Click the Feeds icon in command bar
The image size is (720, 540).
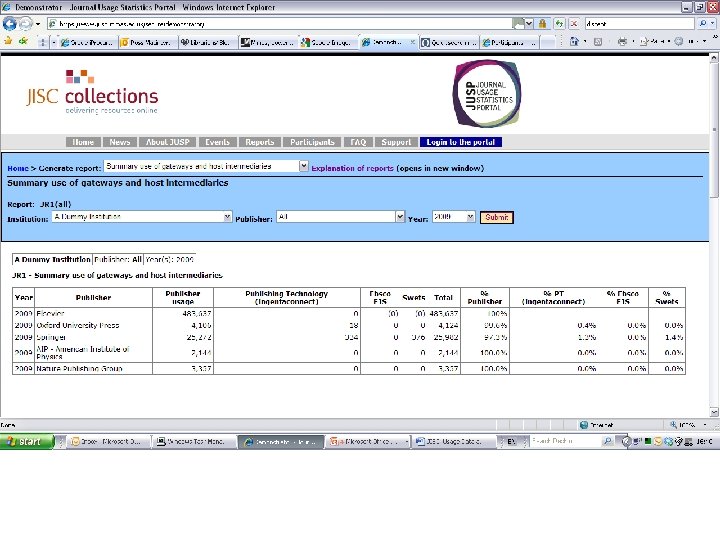(x=598, y=42)
